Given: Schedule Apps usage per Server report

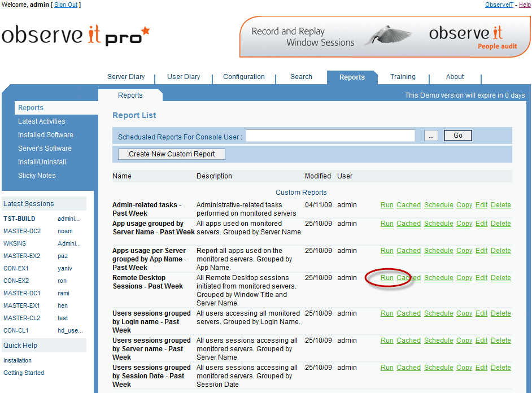Looking at the screenshot, I should 439,251.
